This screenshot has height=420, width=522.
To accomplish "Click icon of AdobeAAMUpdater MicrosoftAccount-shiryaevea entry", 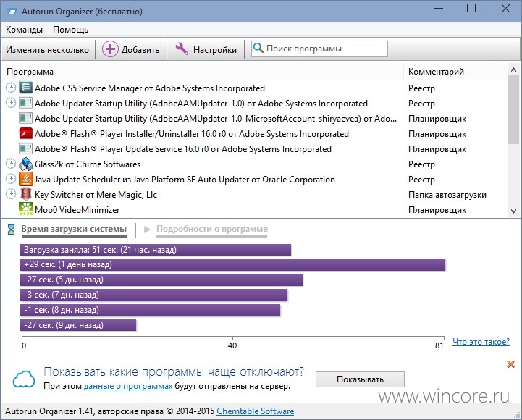I will click(x=25, y=118).
